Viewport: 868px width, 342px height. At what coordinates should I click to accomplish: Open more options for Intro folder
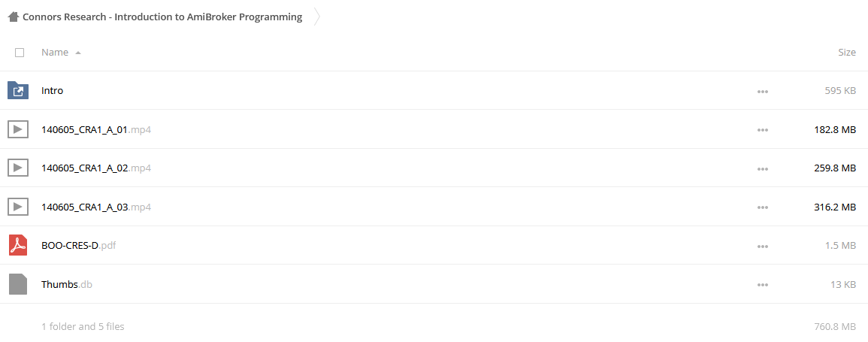[762, 91]
